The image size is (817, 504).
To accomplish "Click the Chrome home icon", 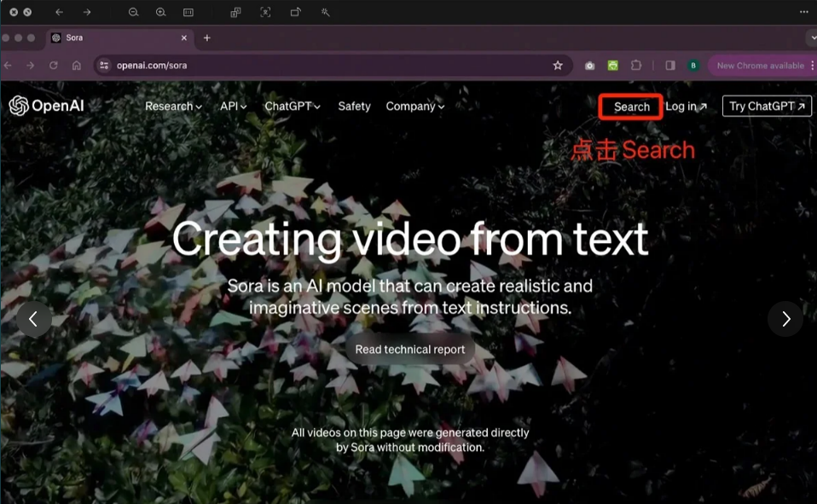I will (77, 65).
